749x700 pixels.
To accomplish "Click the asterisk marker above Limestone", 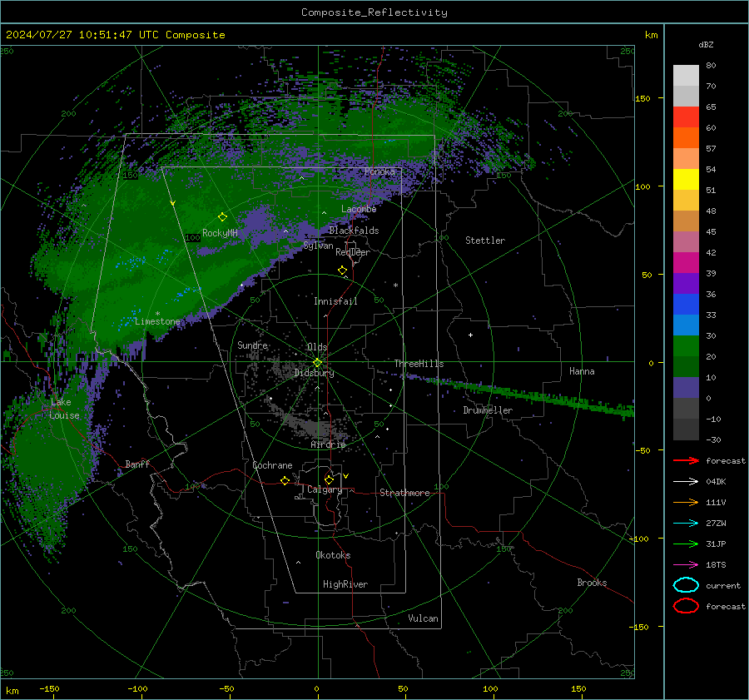I will click(157, 314).
